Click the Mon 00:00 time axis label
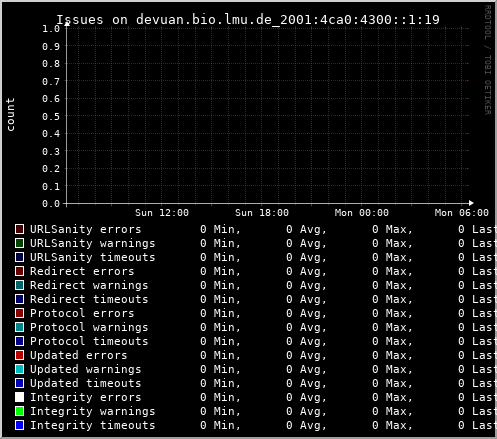The height and width of the screenshot is (439, 497). (362, 213)
